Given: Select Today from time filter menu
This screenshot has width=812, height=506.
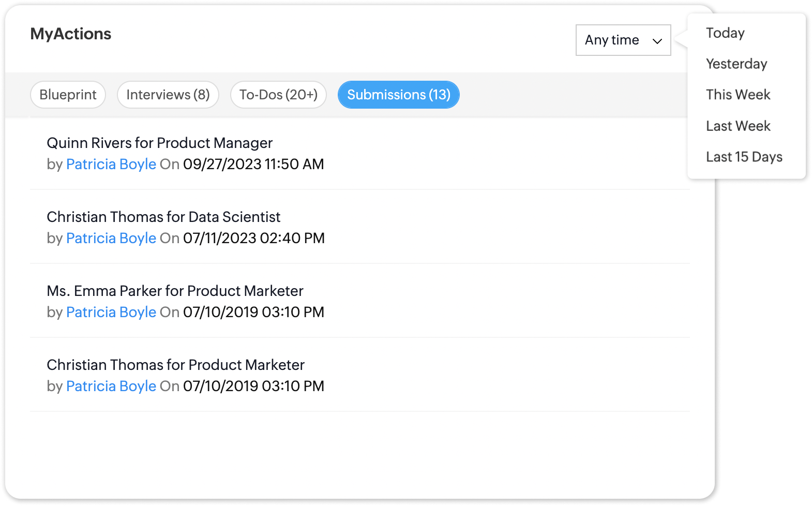Looking at the screenshot, I should (x=725, y=33).
